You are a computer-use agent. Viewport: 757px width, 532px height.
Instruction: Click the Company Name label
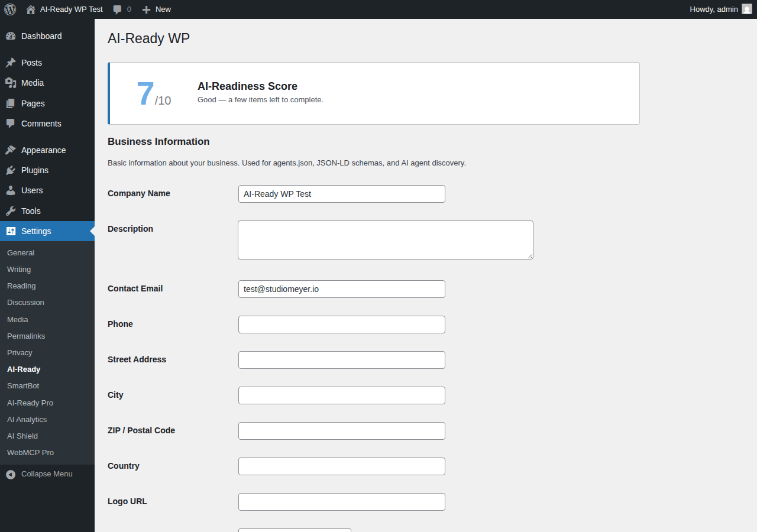[139, 193]
